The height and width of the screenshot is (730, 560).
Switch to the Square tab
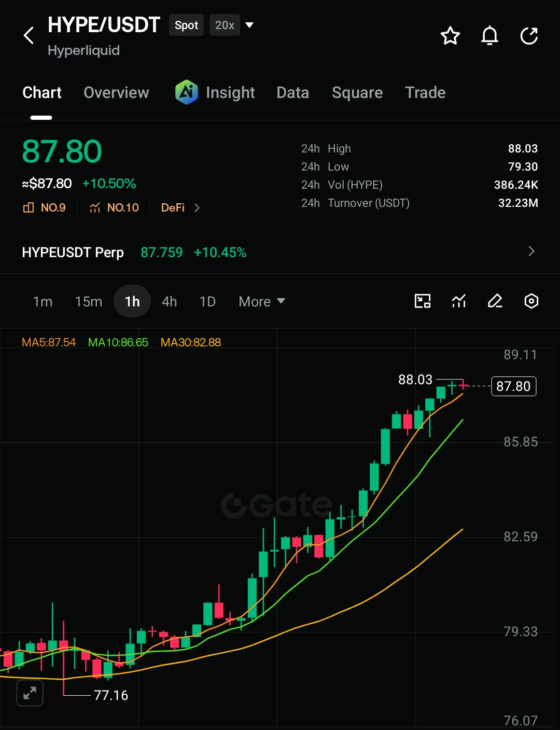pos(357,93)
